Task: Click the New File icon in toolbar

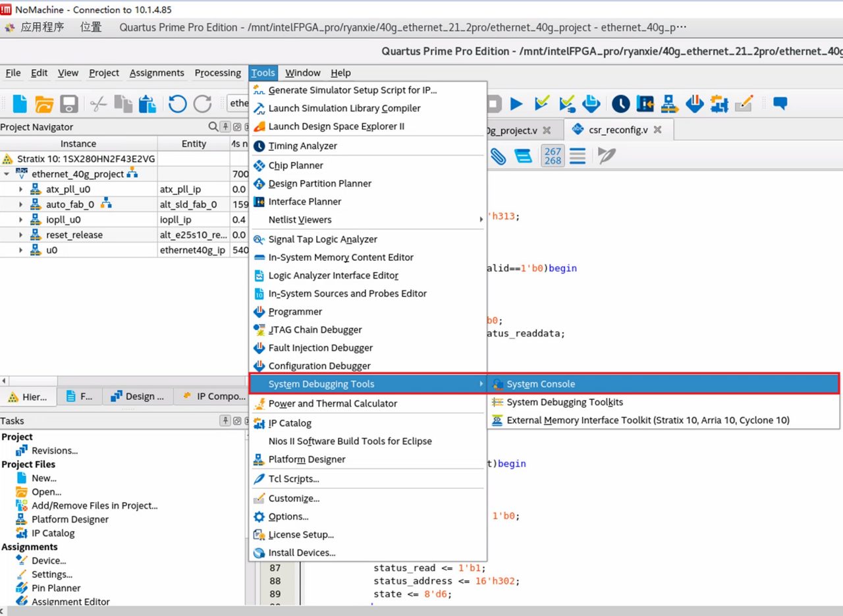Action: pos(20,104)
